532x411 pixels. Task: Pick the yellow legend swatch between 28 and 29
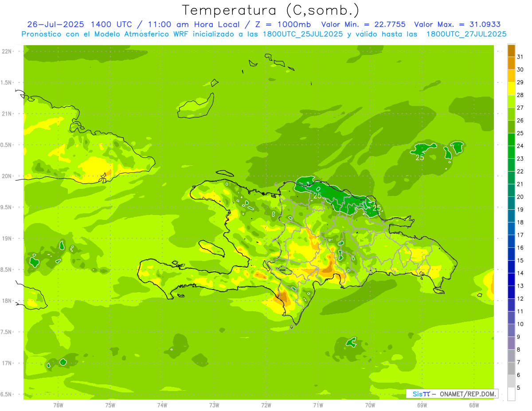click(511, 89)
